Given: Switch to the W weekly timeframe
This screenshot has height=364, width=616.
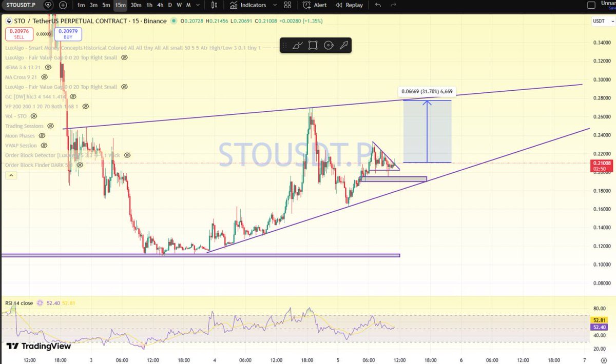Looking at the screenshot, I should 179,5.
